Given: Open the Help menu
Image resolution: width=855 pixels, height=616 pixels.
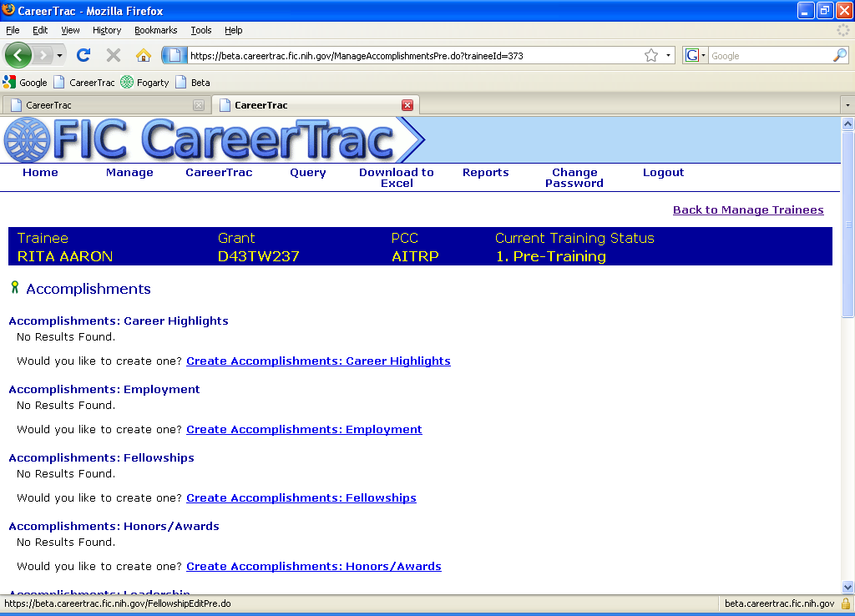Looking at the screenshot, I should (x=234, y=30).
